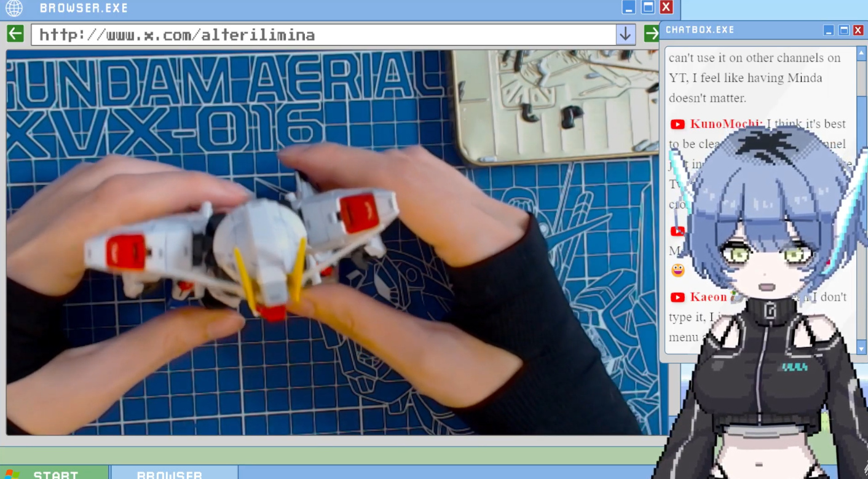Click the Windows logo on the START button
868x479 pixels.
(12, 474)
